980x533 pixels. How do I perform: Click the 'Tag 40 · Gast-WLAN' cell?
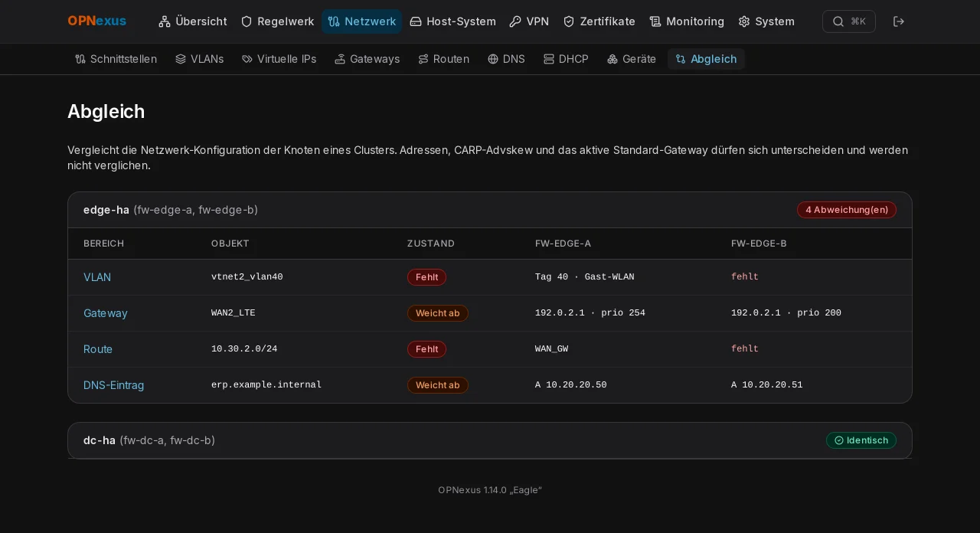tap(585, 277)
